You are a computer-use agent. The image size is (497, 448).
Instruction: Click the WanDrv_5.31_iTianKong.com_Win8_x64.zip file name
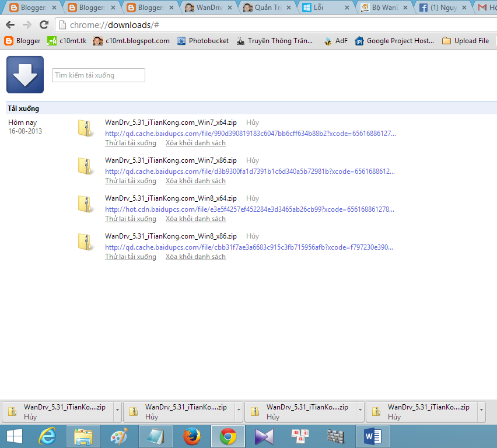tap(171, 198)
